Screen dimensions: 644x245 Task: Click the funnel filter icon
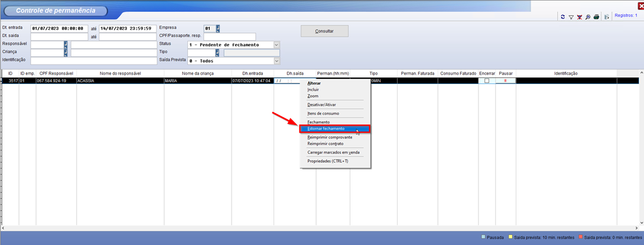pyautogui.click(x=571, y=17)
